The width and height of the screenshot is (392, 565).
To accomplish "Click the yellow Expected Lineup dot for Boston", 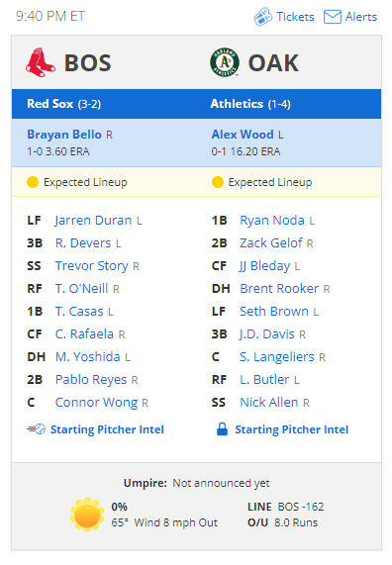I will click(33, 182).
